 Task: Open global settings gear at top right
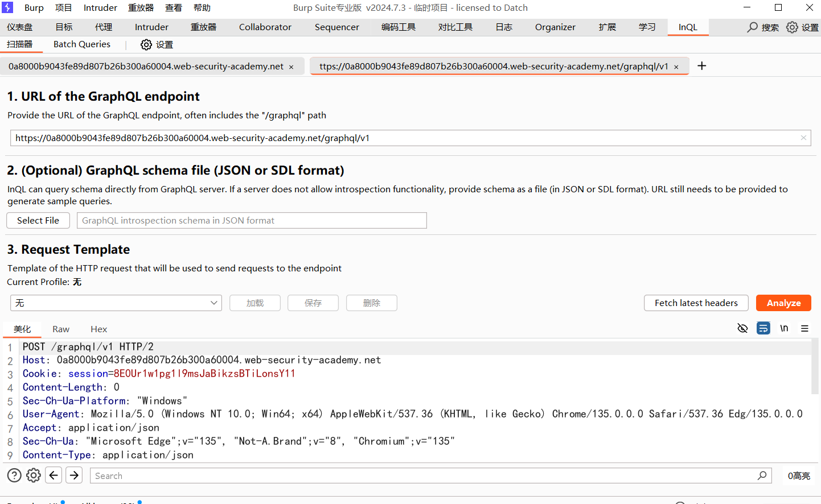[792, 27]
